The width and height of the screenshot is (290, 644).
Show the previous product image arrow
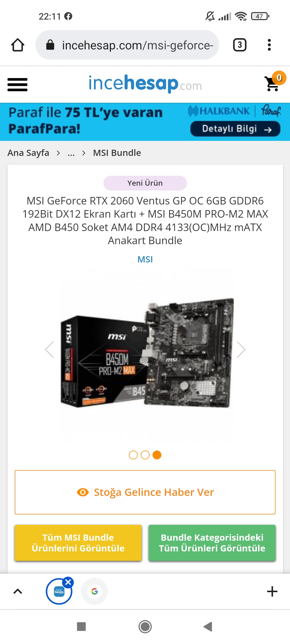pyautogui.click(x=49, y=349)
